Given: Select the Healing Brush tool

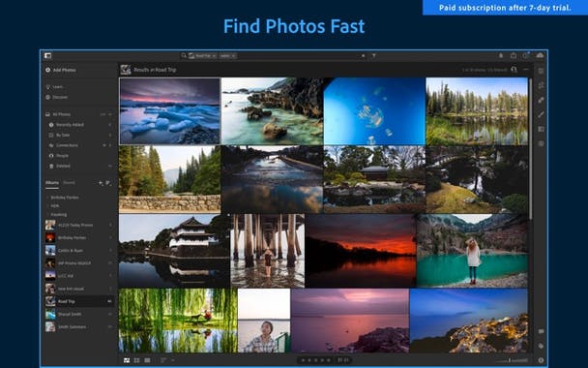Looking at the screenshot, I should point(541,100).
